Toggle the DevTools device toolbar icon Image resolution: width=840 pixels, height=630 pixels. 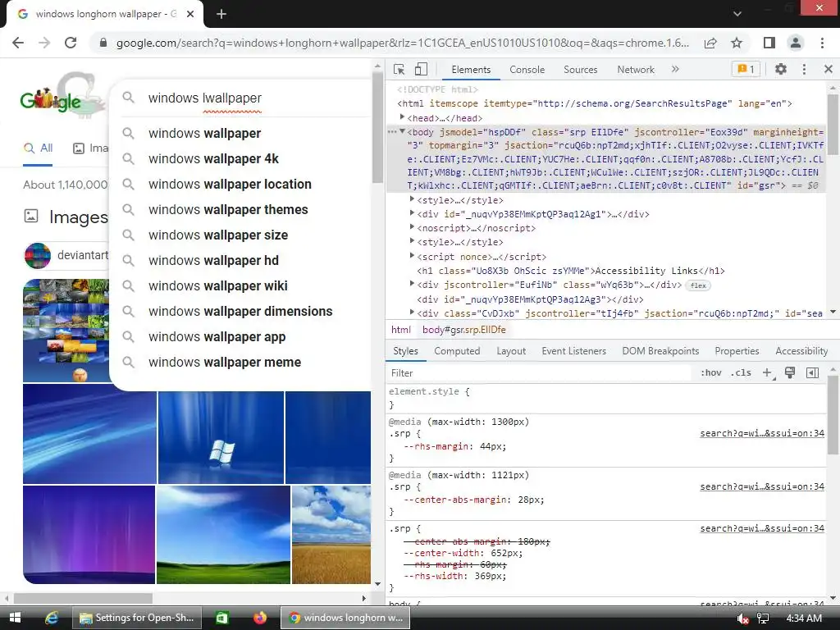pos(421,70)
